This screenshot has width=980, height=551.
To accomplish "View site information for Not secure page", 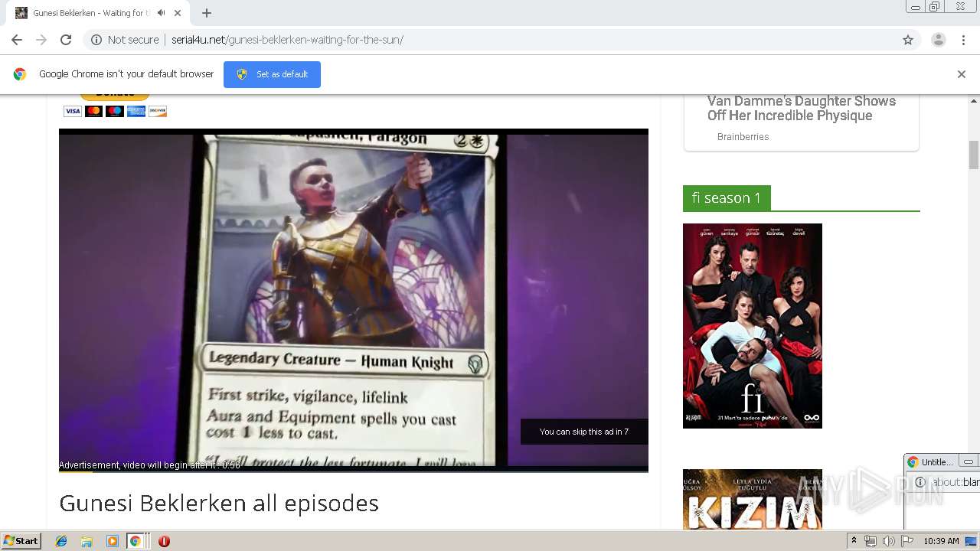I will pos(125,40).
